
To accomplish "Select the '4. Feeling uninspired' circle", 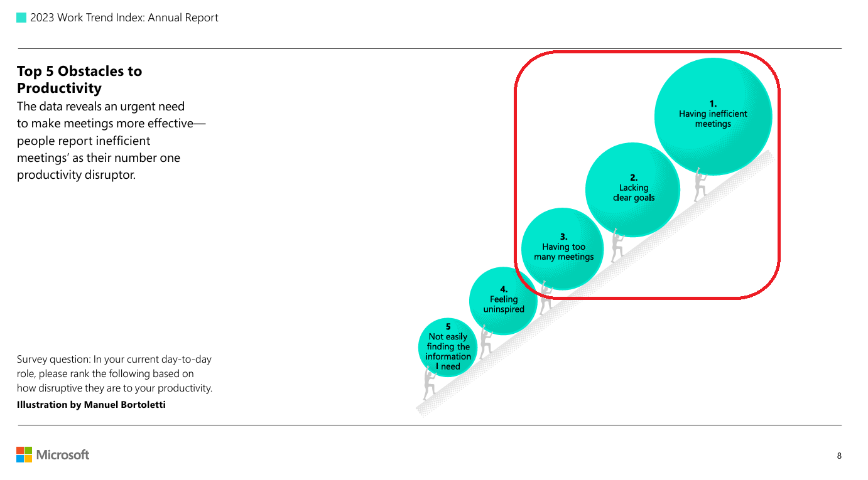I will pyautogui.click(x=503, y=301).
